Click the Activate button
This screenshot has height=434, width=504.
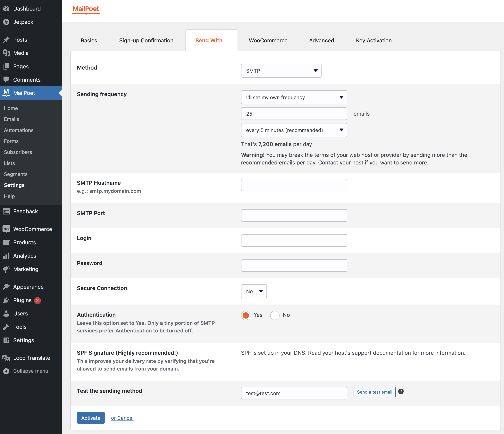[x=91, y=418]
